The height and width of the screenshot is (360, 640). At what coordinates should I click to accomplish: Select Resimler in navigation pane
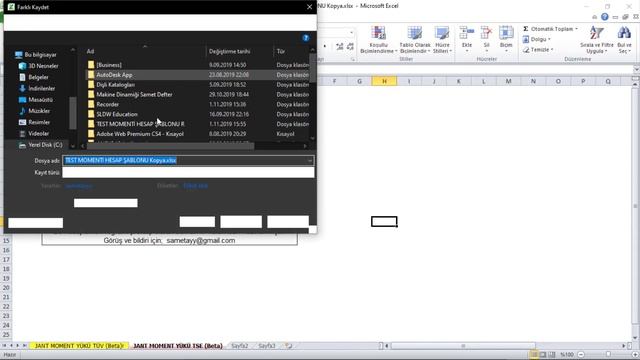pos(34,122)
